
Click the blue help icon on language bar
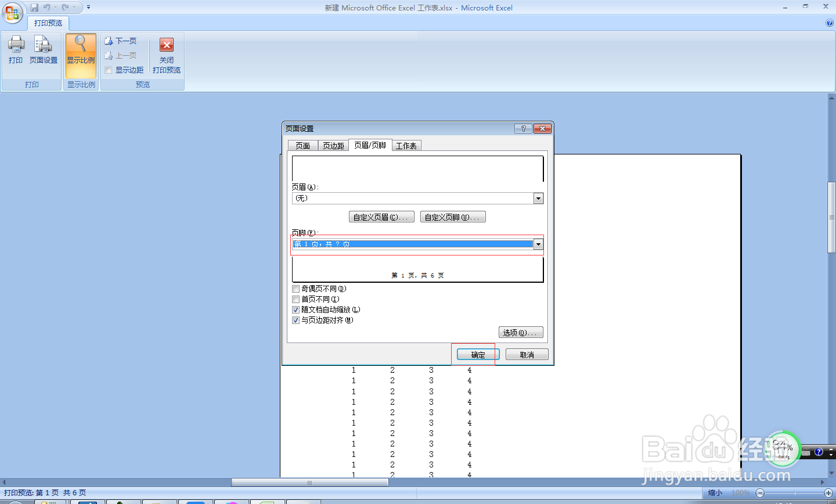(x=819, y=452)
